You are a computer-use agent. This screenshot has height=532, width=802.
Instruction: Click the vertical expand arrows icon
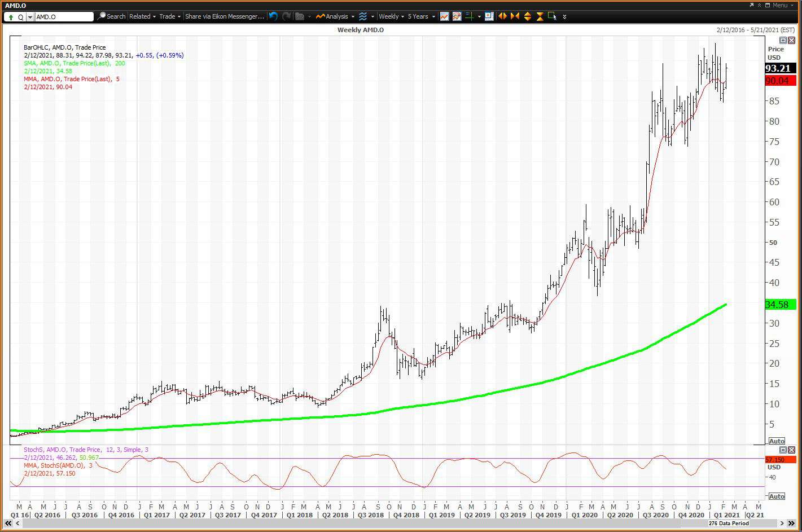click(528, 16)
